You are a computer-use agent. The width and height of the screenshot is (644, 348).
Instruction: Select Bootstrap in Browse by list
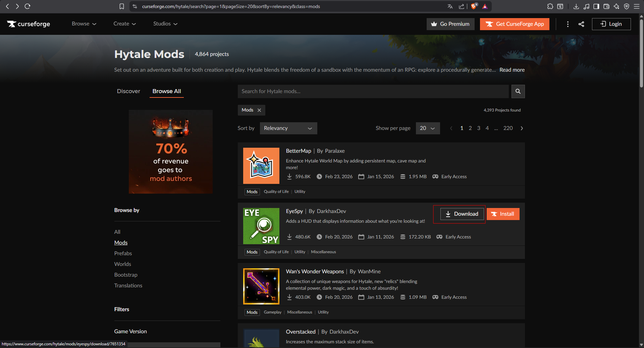126,275
